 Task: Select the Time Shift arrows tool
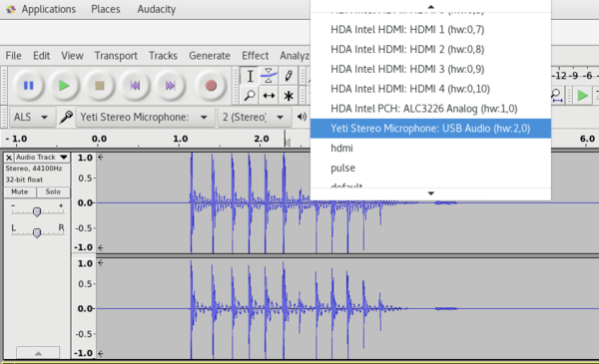coord(269,95)
